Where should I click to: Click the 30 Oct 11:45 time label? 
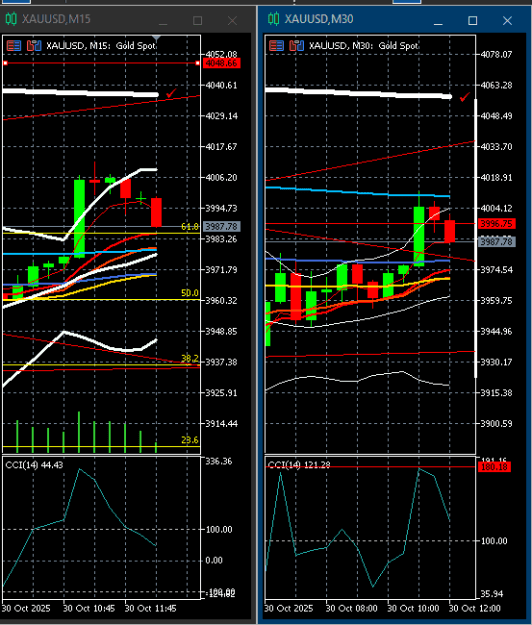[x=150, y=609]
